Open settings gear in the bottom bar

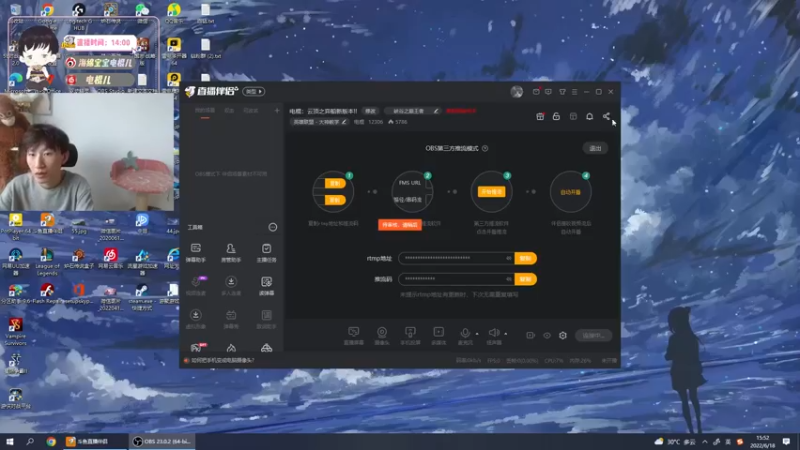(563, 335)
